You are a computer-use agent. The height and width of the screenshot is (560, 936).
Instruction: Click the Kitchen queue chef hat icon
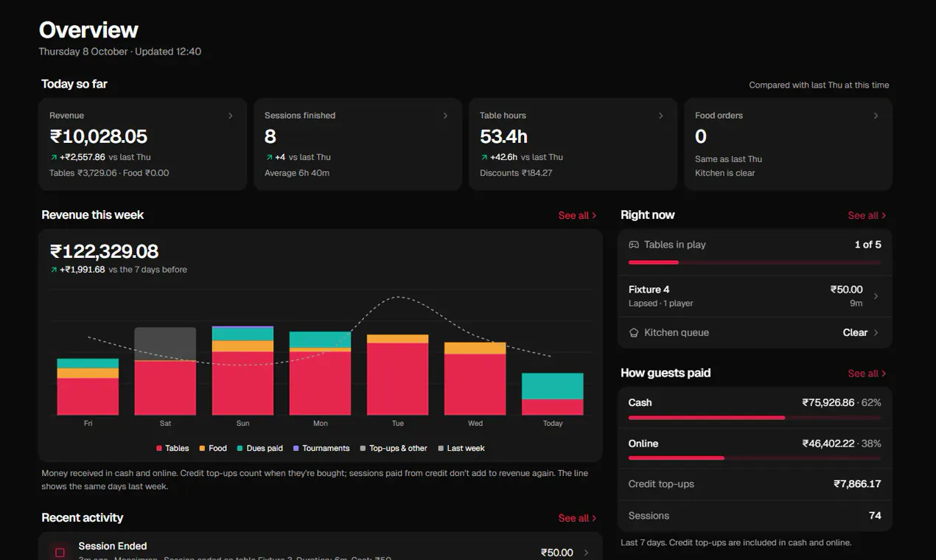634,333
